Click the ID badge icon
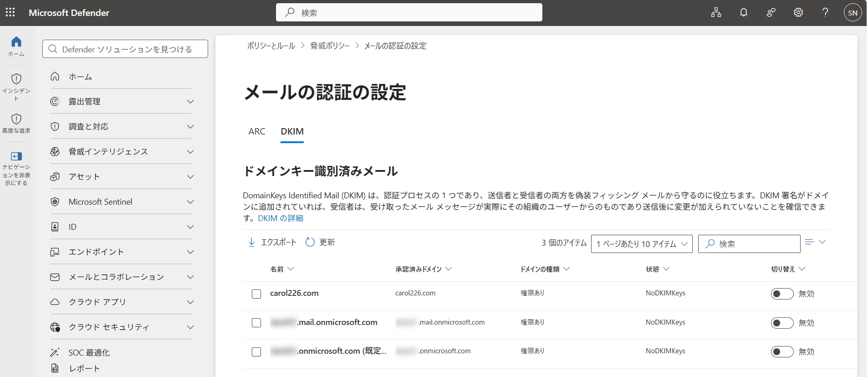The image size is (868, 377). pyautogui.click(x=55, y=227)
